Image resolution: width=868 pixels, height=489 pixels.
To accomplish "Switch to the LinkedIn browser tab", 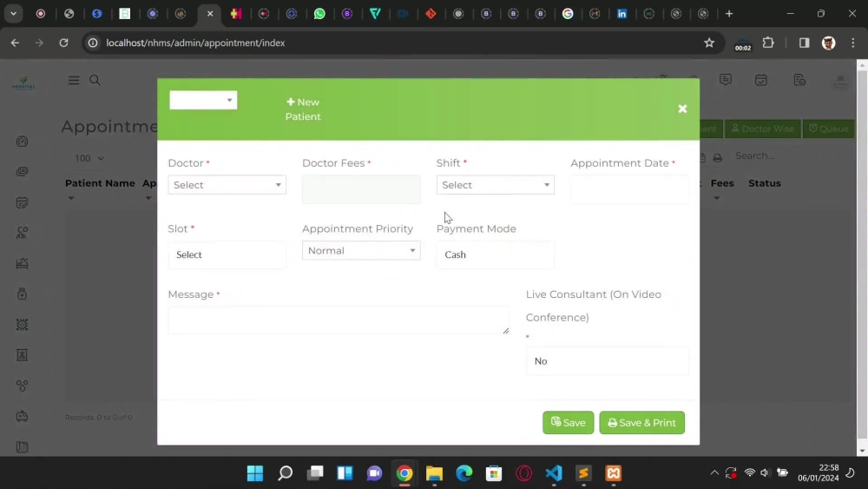I will pos(621,14).
